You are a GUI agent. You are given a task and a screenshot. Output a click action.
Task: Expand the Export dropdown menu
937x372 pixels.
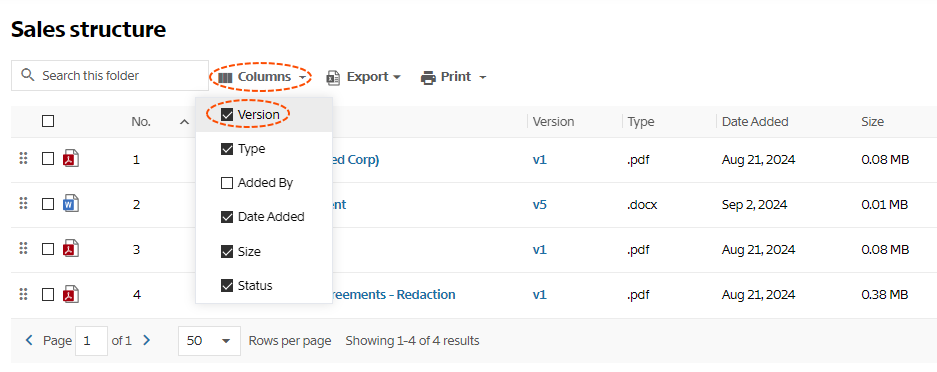[363, 77]
